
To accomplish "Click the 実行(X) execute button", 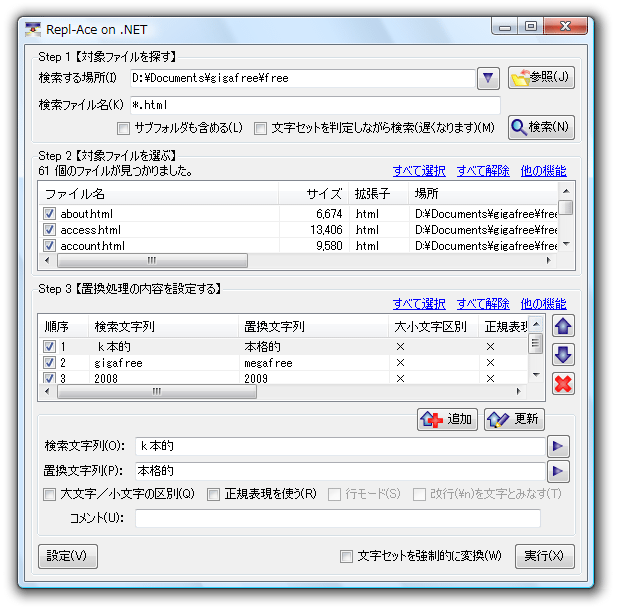I will point(545,556).
